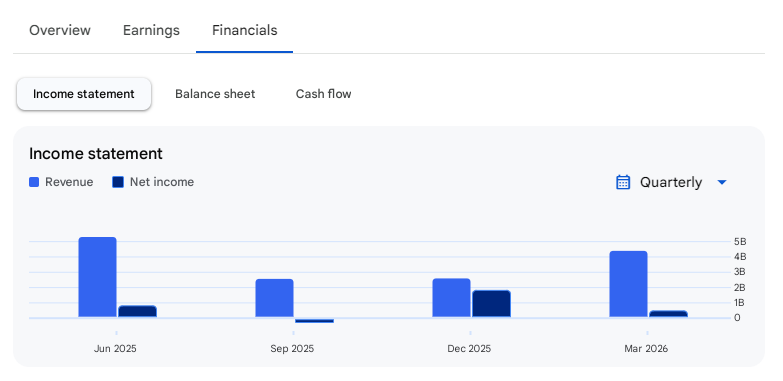Switch to the Earnings tab
This screenshot has width=783, height=381.
coord(151,30)
